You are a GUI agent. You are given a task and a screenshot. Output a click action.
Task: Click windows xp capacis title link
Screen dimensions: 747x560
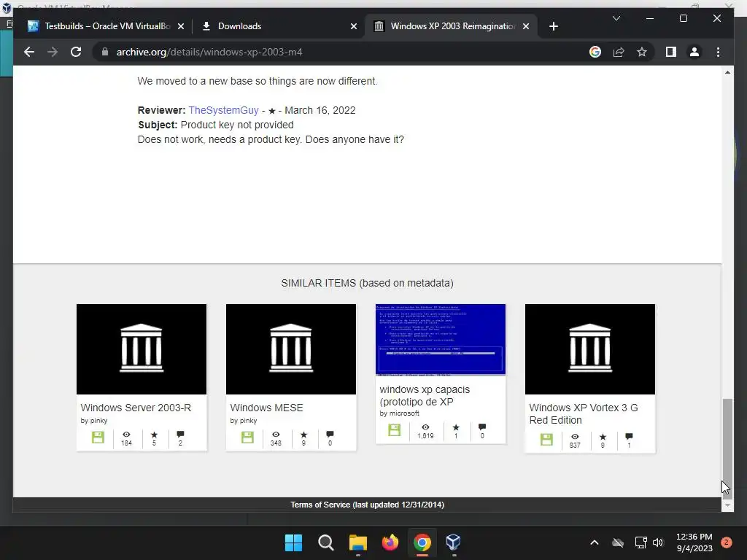coord(425,396)
